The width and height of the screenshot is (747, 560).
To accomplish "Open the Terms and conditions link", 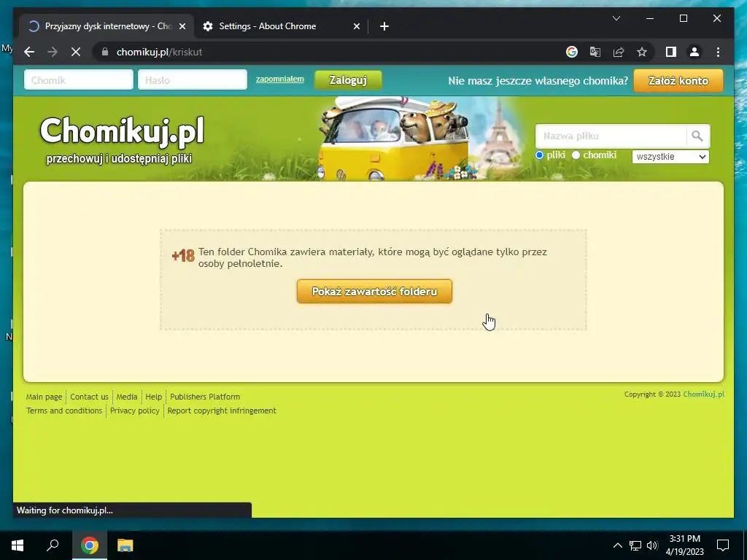I will (x=64, y=411).
